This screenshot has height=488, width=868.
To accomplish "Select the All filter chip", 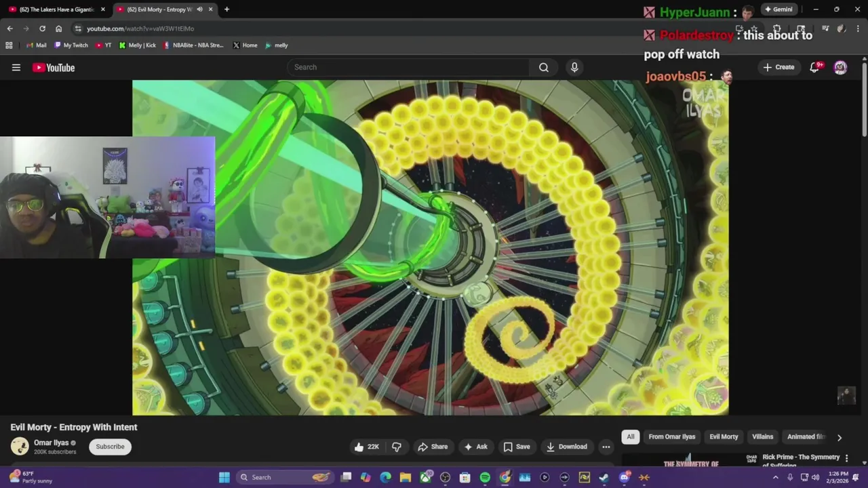I will point(631,436).
